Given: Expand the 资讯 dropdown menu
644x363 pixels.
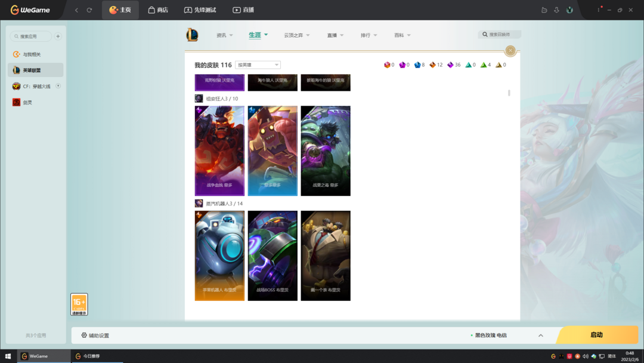Looking at the screenshot, I should tap(224, 35).
